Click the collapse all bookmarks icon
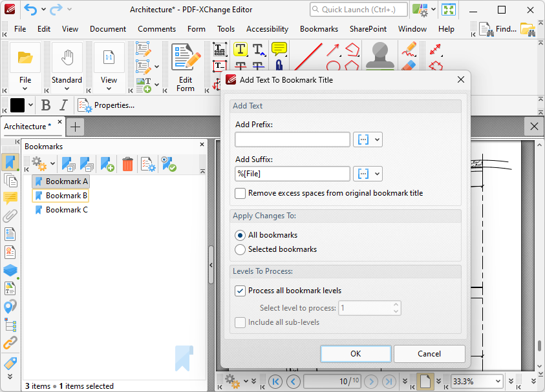The height and width of the screenshot is (392, 545). pyautogui.click(x=87, y=165)
